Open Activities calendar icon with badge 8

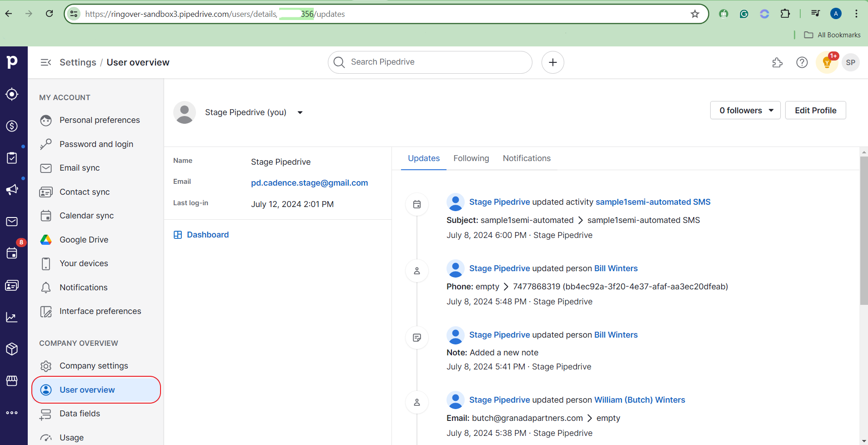[12, 253]
